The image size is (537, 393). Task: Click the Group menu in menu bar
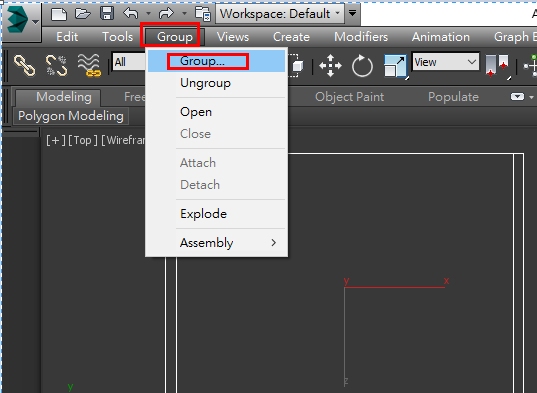pos(175,37)
